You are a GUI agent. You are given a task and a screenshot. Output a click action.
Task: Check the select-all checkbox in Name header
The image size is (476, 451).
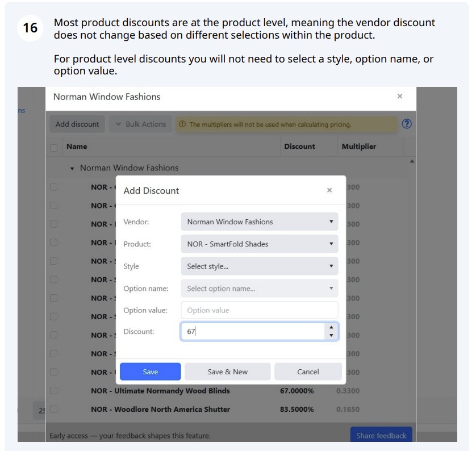coord(54,148)
